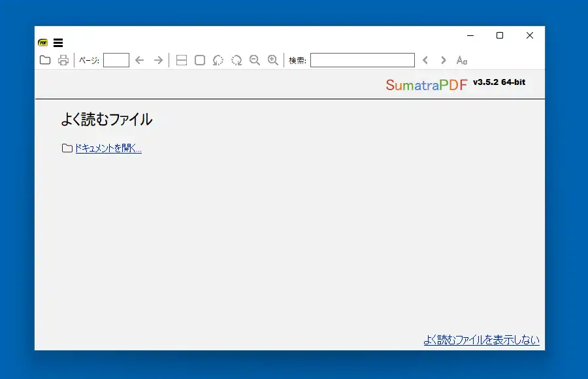Focus the page number field
Viewport: 588px width, 379px height.
point(116,60)
